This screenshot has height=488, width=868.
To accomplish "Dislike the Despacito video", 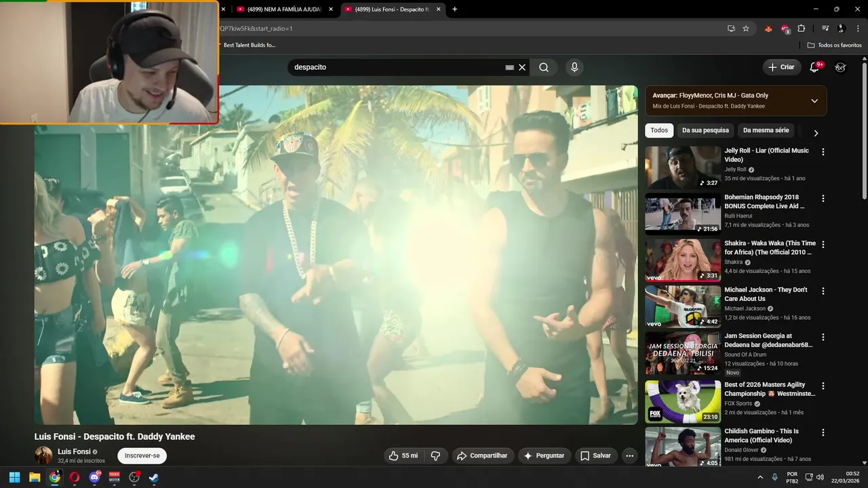I will click(435, 455).
